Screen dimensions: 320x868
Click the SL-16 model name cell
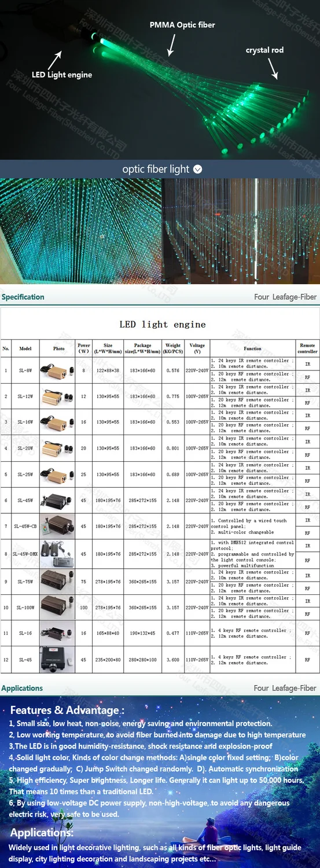(x=25, y=633)
